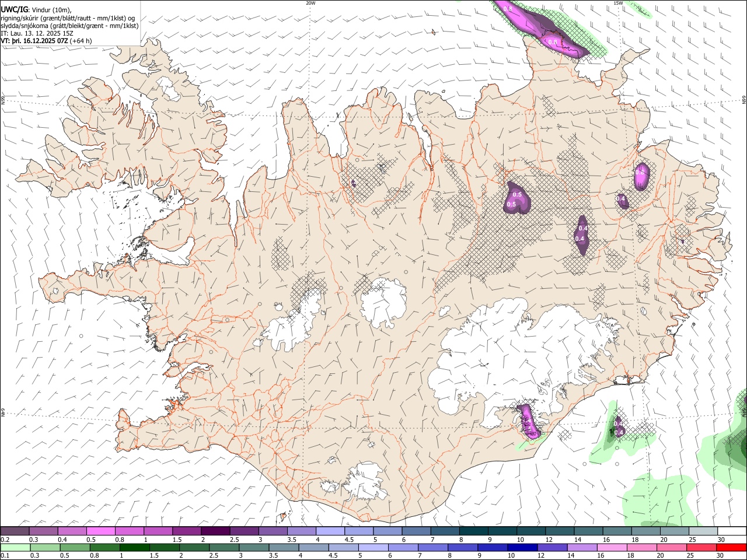The width and height of the screenshot is (747, 560).
Task: Click the lavender 4 swatch in upper legend
Action: 330,531
